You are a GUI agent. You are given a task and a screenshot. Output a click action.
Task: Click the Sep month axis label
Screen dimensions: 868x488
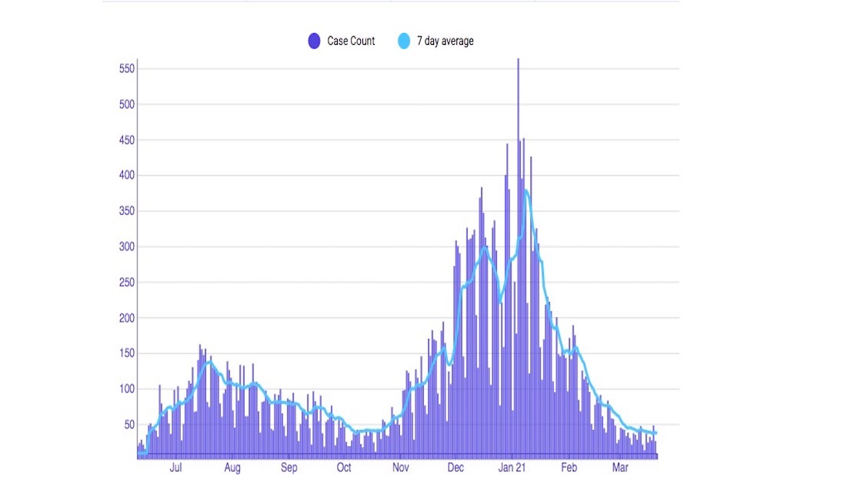coord(289,468)
